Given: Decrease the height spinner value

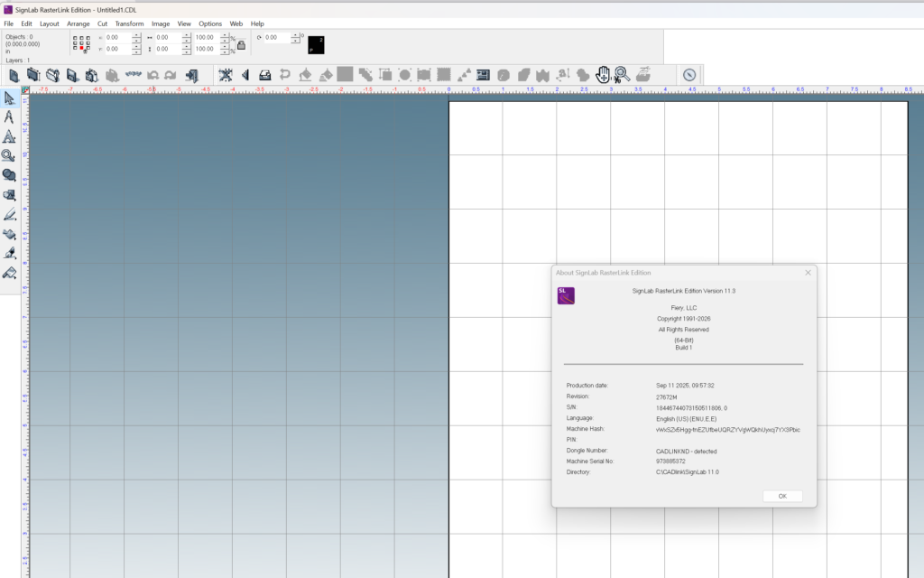Looking at the screenshot, I should click(x=186, y=51).
